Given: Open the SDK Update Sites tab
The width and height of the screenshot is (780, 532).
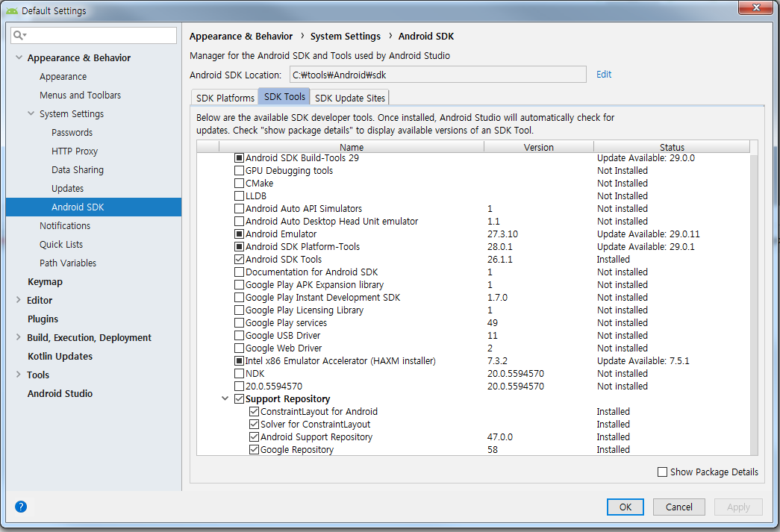Looking at the screenshot, I should (x=350, y=98).
